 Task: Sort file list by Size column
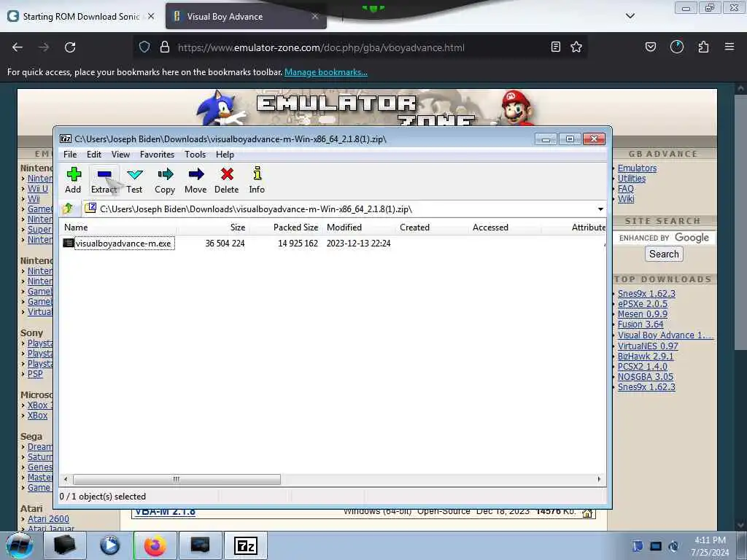click(x=213, y=227)
